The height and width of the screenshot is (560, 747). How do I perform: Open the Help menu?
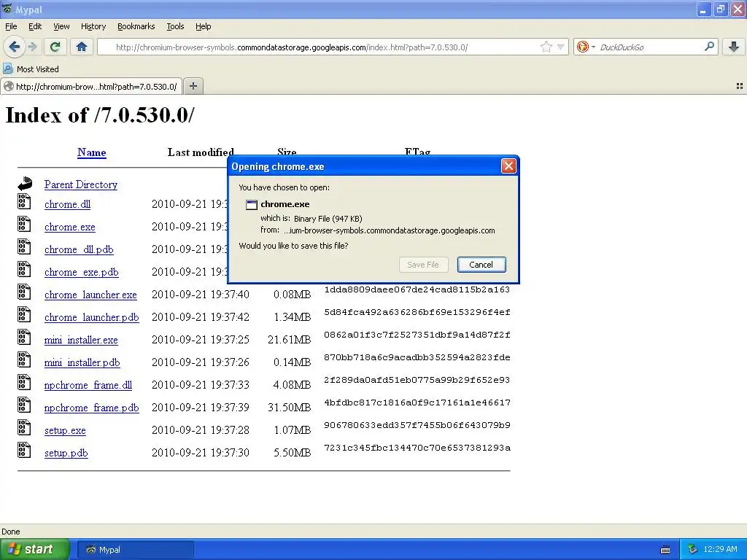[203, 26]
